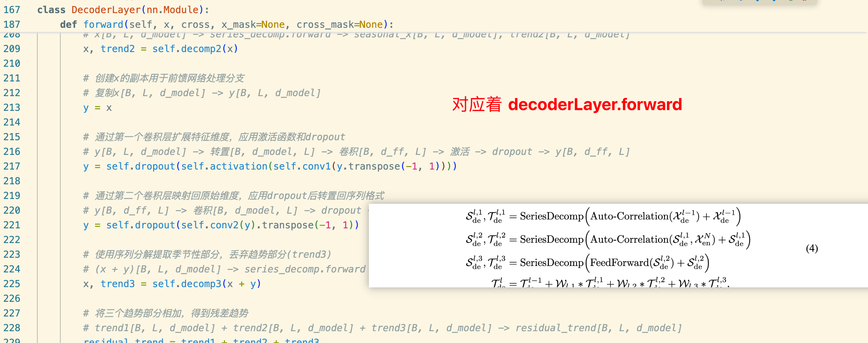Click self.activation in line 217
This screenshot has height=343, width=868.
point(224,166)
